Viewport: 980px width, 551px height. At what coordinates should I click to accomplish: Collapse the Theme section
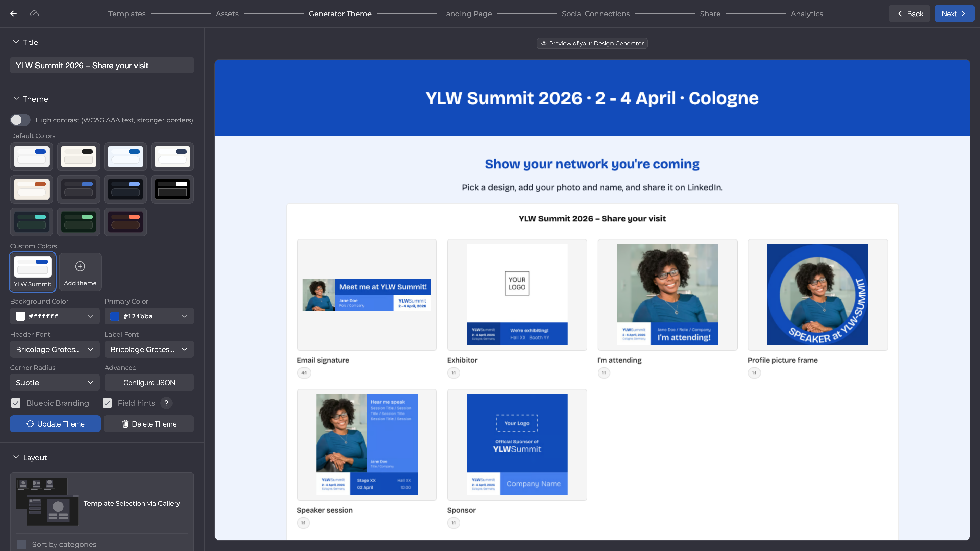click(16, 99)
